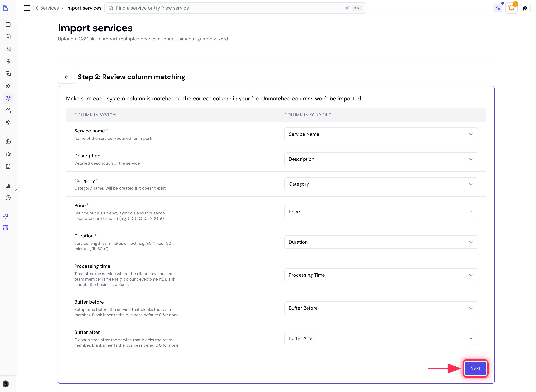This screenshot has width=536, height=392.
Task: Click the app logo in the sidebar
Action: click(5, 8)
